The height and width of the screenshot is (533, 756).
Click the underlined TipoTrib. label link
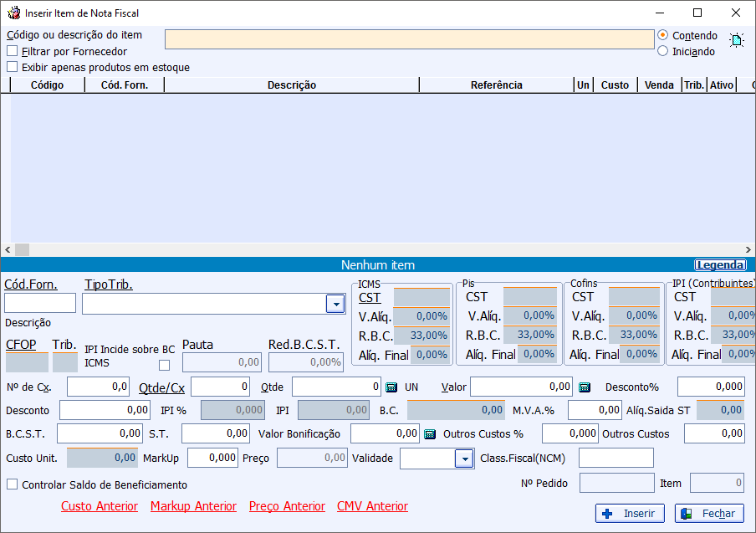tap(109, 284)
